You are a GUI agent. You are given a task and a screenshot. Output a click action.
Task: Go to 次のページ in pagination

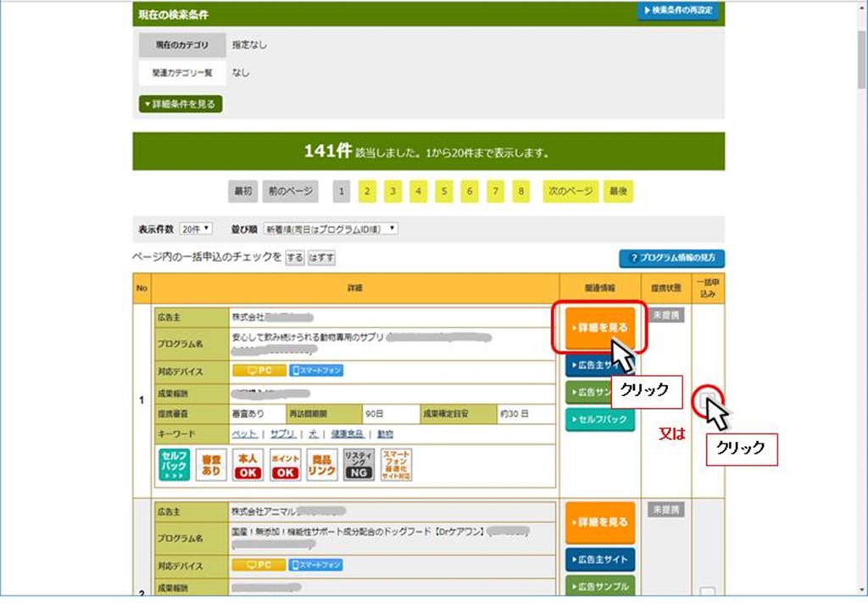point(570,192)
